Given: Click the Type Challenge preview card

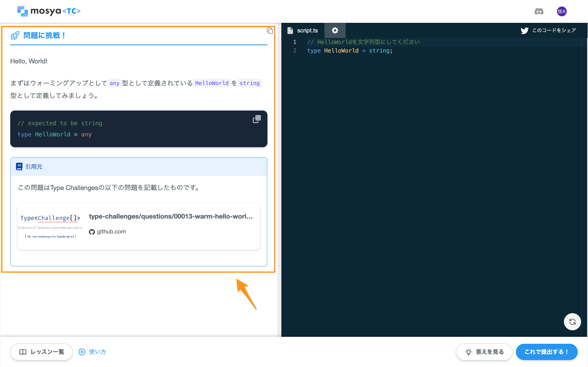Looking at the screenshot, I should coord(50,226).
